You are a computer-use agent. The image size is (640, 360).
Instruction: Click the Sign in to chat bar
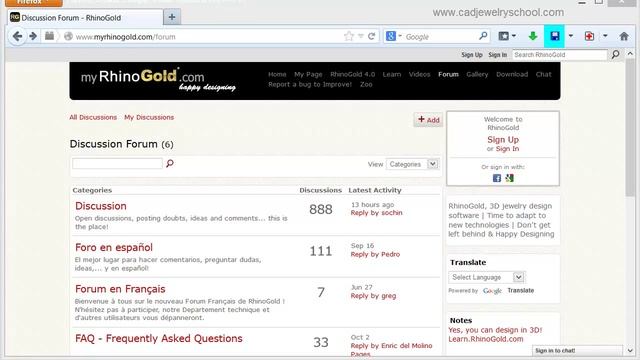(x=577, y=351)
